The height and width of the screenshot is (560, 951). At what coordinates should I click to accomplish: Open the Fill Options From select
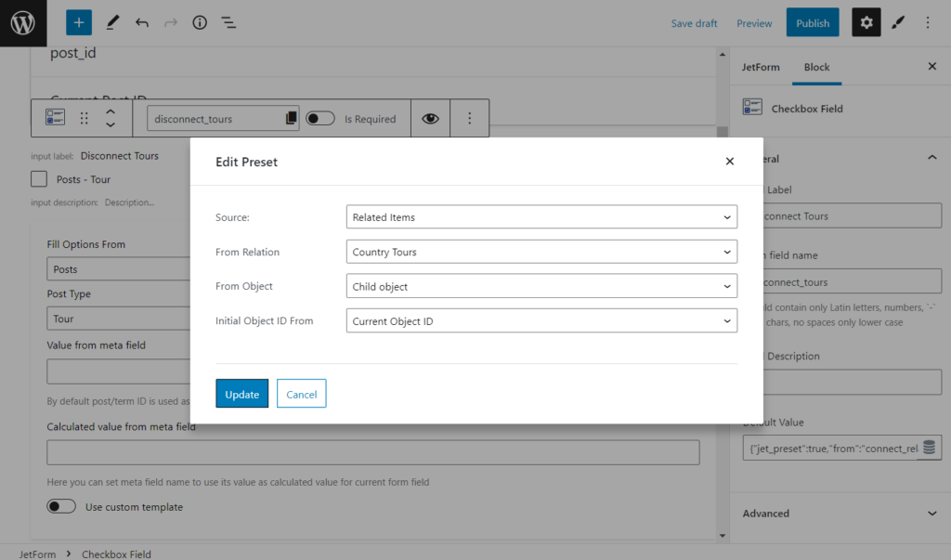point(119,268)
